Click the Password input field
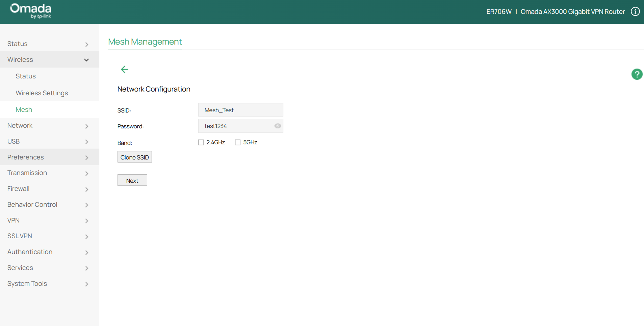The height and width of the screenshot is (326, 644). pos(241,126)
